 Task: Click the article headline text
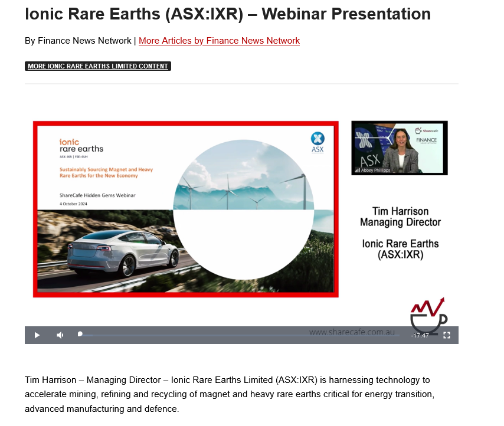coord(228,14)
